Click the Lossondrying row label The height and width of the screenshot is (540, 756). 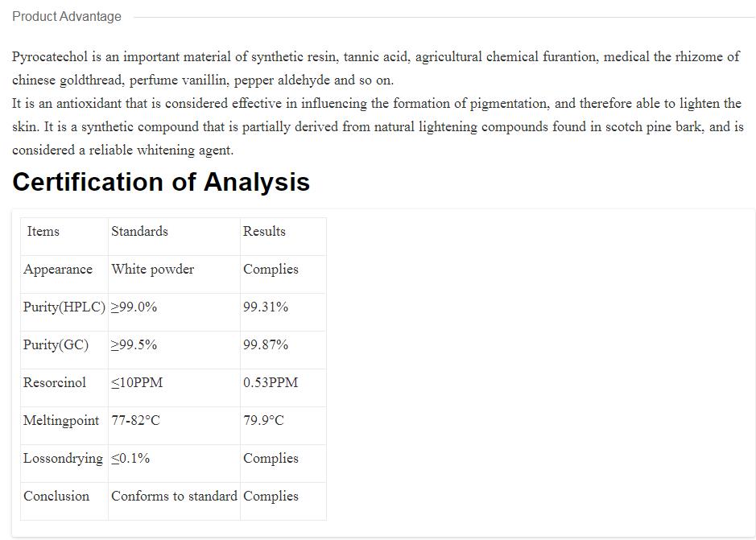(63, 459)
